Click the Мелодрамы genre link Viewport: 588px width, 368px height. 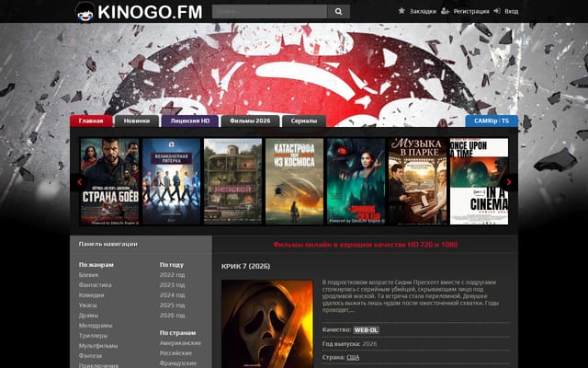click(96, 326)
